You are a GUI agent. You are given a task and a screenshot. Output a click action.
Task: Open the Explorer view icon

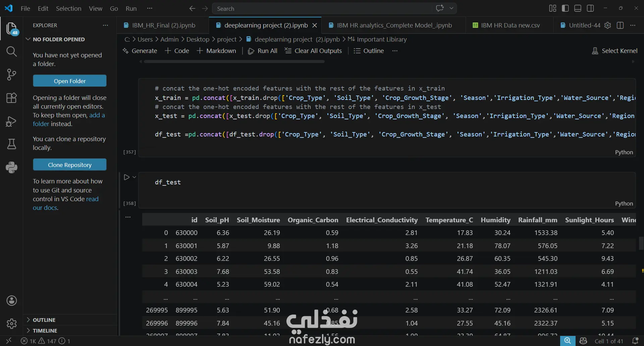click(12, 28)
